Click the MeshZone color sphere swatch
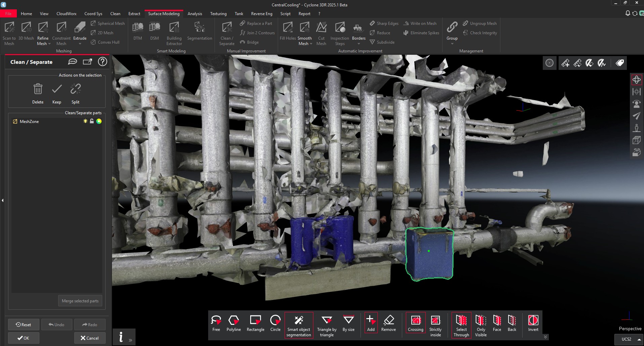644x346 pixels. [99, 121]
